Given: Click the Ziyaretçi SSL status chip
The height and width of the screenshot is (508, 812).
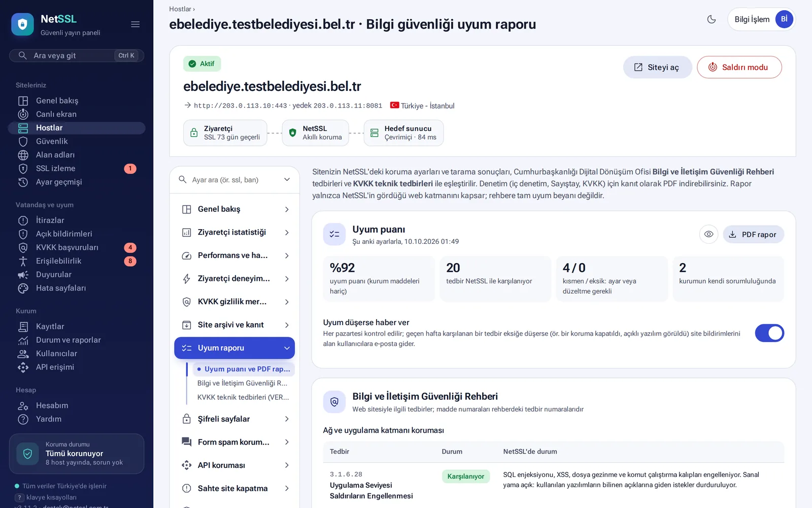Looking at the screenshot, I should [225, 133].
